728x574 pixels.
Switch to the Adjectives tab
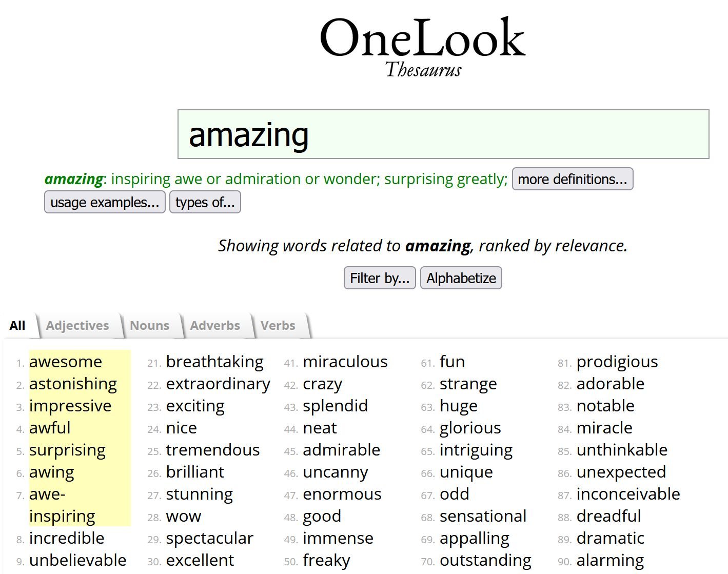coord(77,326)
